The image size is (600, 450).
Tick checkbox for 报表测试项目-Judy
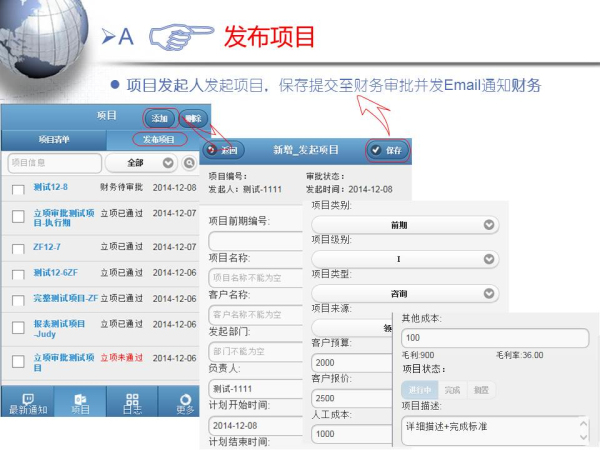tap(17, 330)
